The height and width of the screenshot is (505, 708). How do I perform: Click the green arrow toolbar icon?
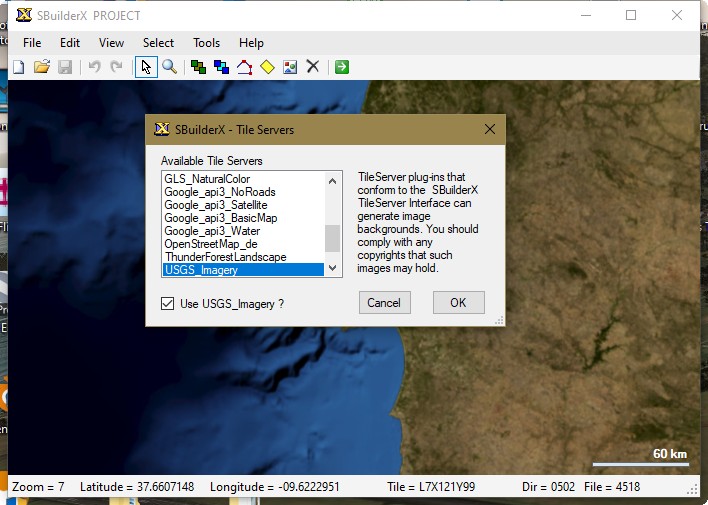point(342,67)
